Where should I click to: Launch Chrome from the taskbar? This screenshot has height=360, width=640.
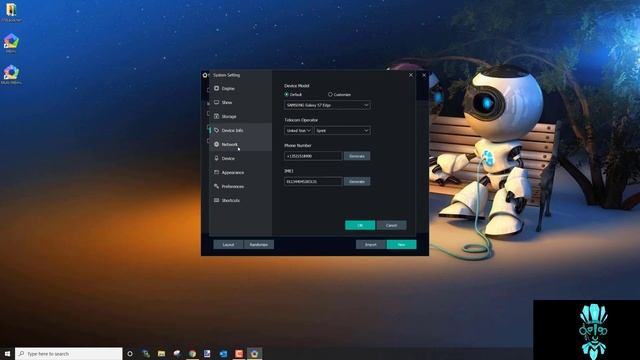(192, 353)
